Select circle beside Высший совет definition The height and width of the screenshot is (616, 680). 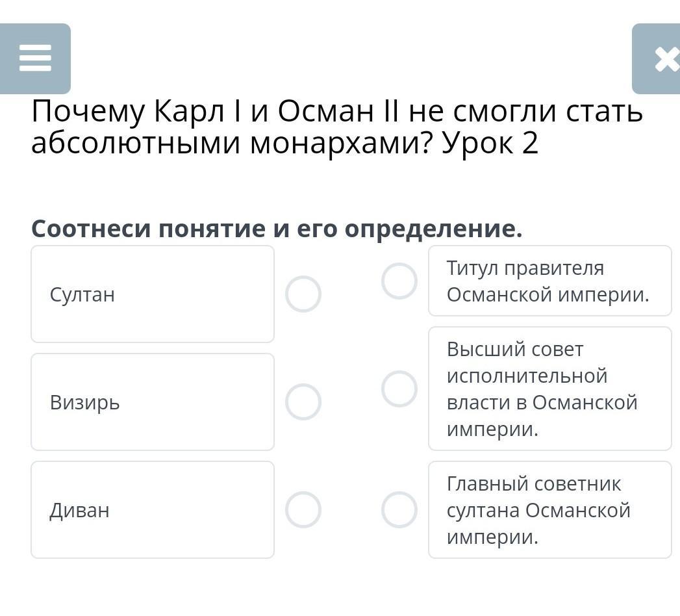pyautogui.click(x=399, y=389)
